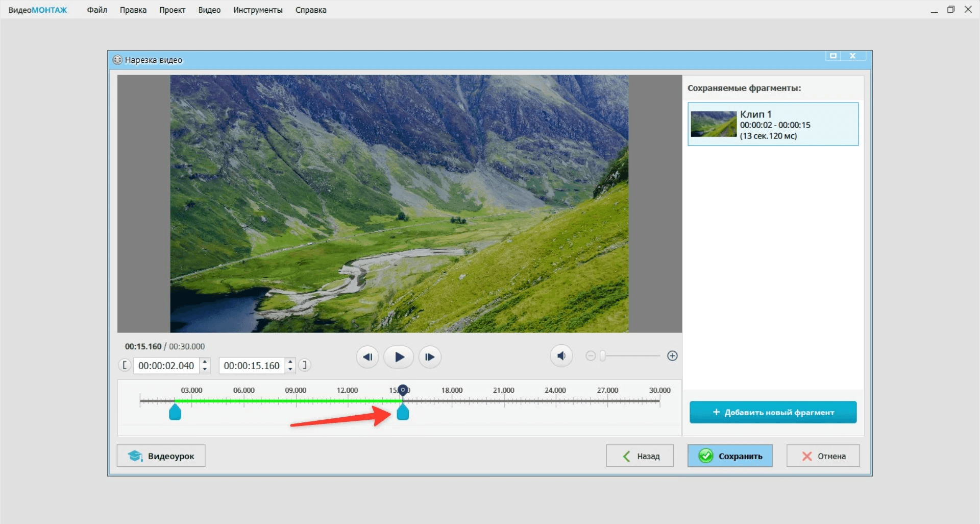Screen dimensions: 980x524
Task: Zoom out the timeline with minus icon
Action: (591, 356)
